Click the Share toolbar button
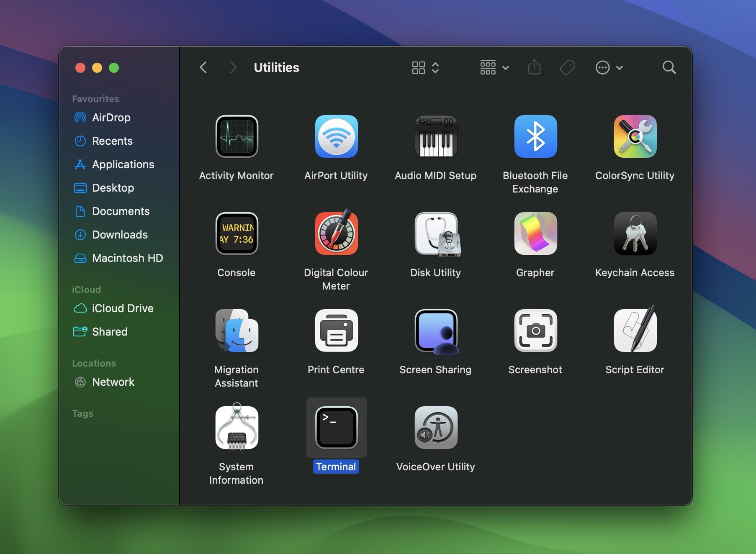Screen dimensions: 756x554 pyautogui.click(x=534, y=67)
